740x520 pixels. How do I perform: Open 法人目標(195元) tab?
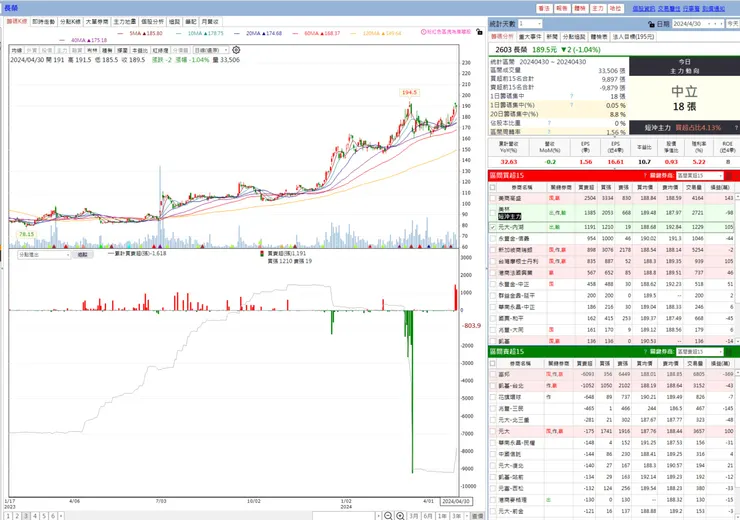(633, 36)
